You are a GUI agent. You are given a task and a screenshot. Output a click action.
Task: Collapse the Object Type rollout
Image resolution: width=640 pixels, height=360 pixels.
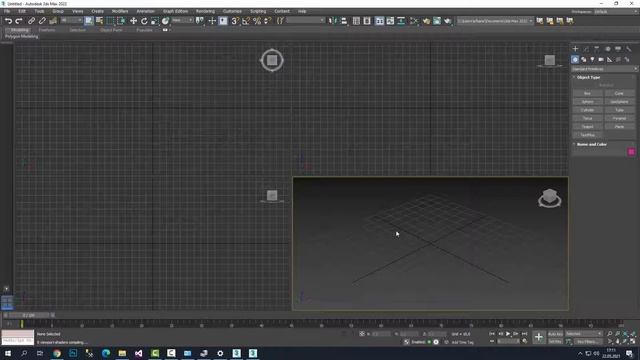[589, 77]
